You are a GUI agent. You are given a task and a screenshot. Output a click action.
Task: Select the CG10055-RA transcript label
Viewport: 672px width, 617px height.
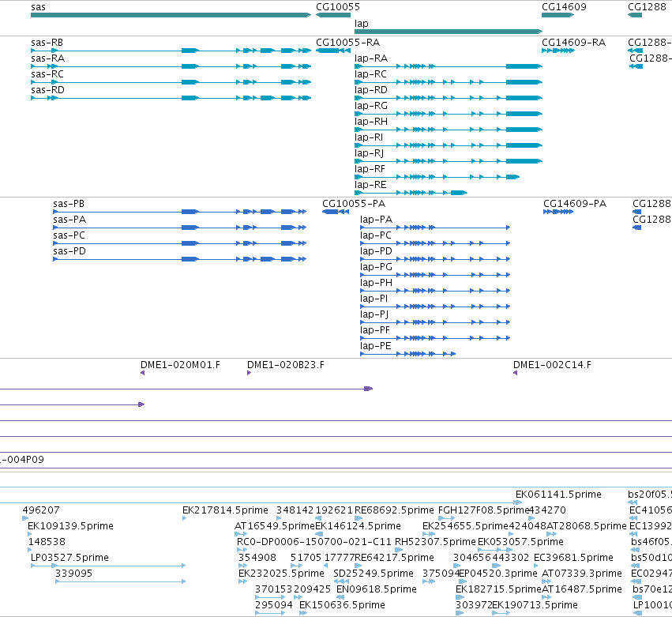347,43
